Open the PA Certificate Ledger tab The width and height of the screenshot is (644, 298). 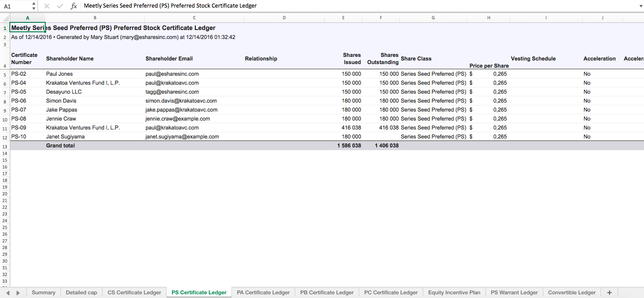point(263,293)
